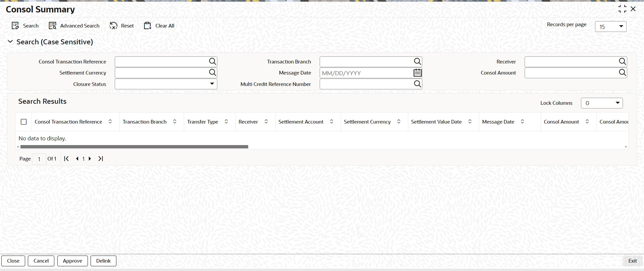Sort by Message Date column
The width and height of the screenshot is (644, 271).
523,122
